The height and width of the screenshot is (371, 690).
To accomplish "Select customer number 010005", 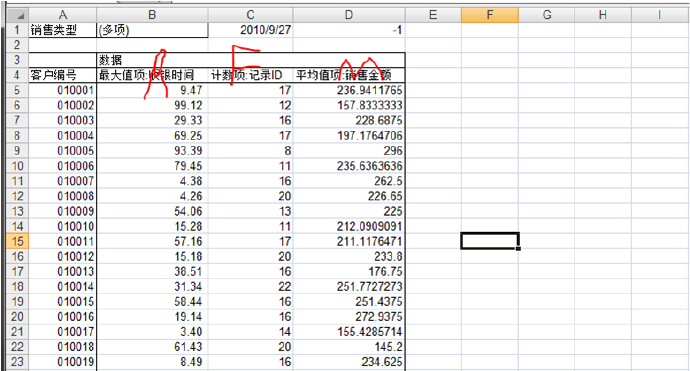I will coord(62,151).
